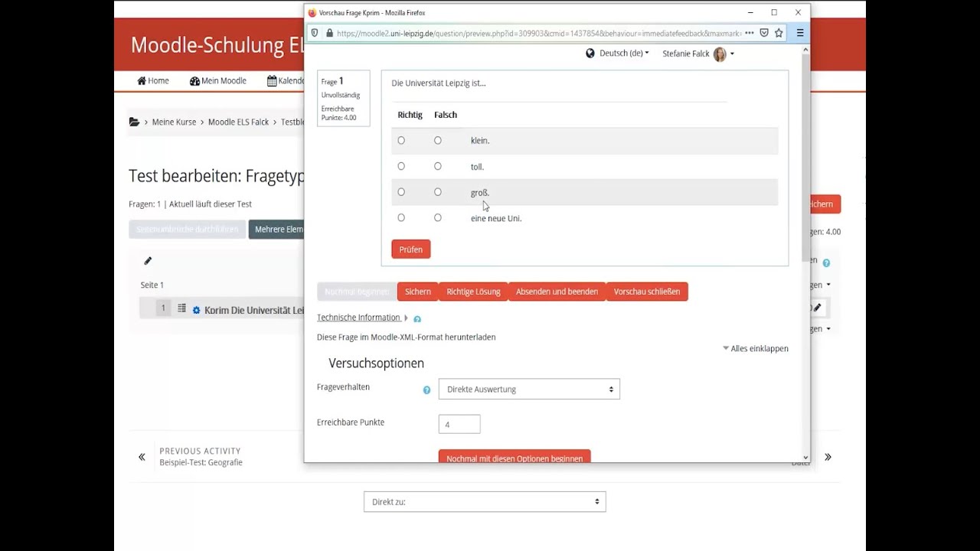Select Falsch radio for 'klein.'
This screenshot has width=980, height=551.
tap(438, 140)
